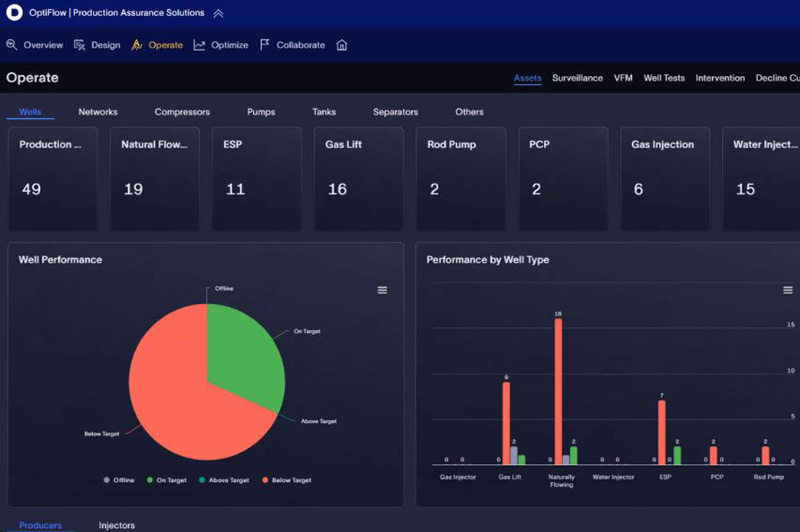Toggle On Target legend item
The image size is (800, 532).
[x=166, y=480]
